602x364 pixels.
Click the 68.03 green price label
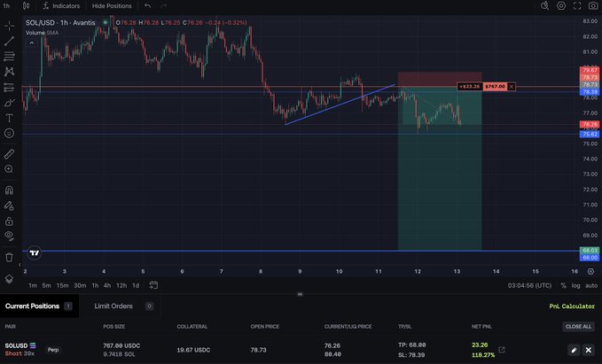[590, 250]
